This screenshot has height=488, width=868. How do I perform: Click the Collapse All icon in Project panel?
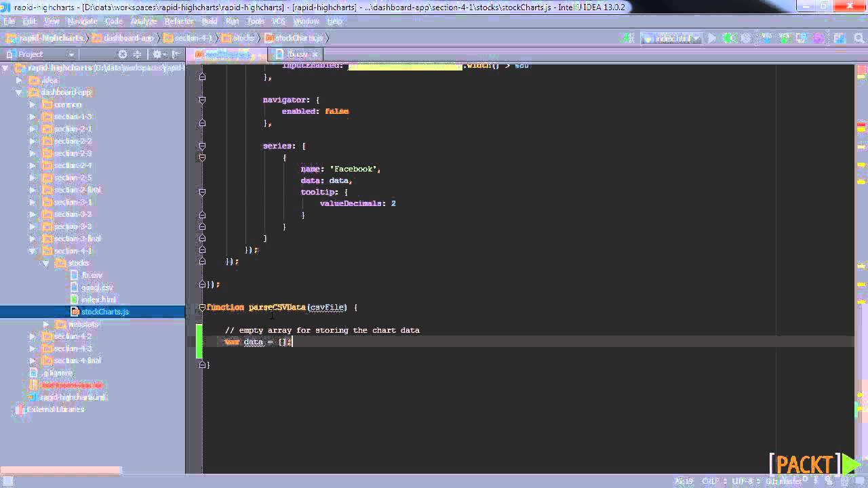(x=137, y=54)
